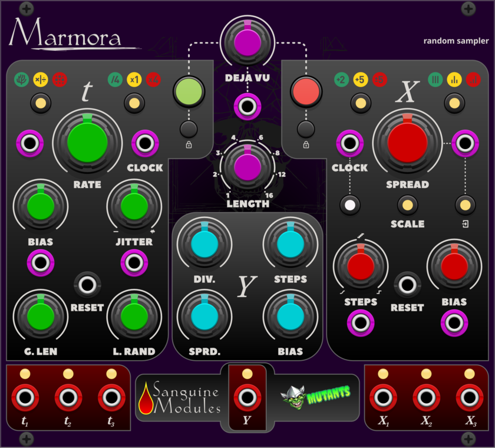Toggle the SCALE selector button

click(x=408, y=205)
